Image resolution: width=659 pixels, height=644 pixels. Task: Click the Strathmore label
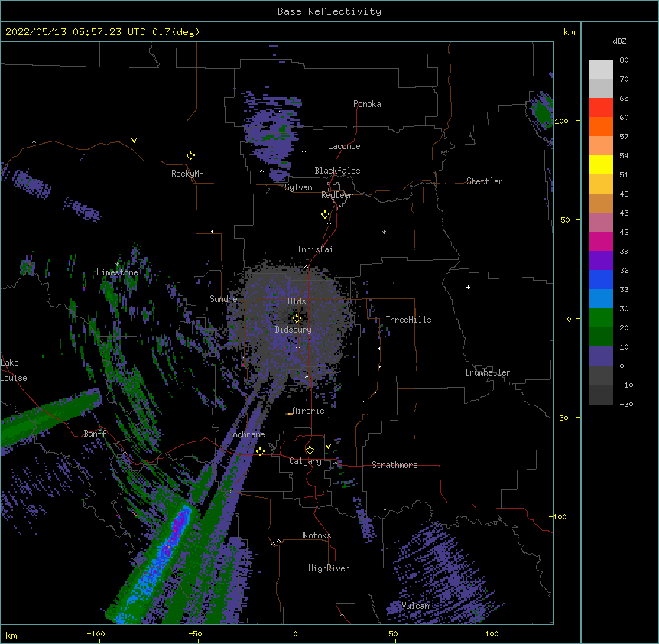pyautogui.click(x=394, y=465)
